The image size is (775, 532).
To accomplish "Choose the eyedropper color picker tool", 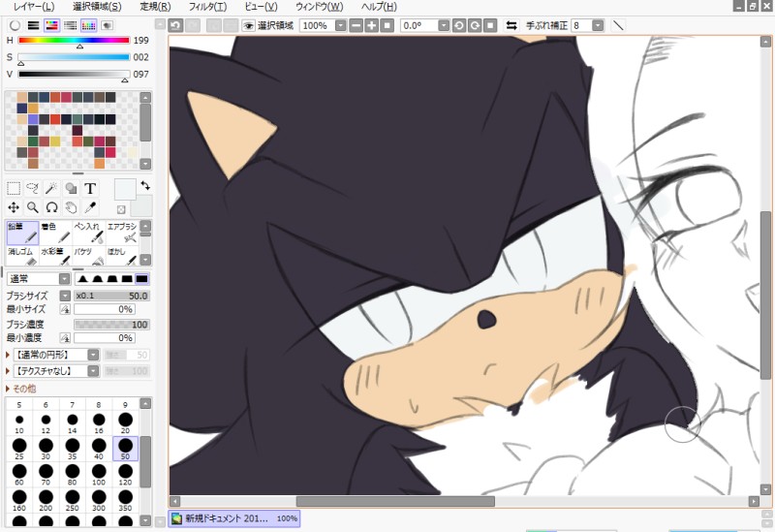I will pos(90,207).
